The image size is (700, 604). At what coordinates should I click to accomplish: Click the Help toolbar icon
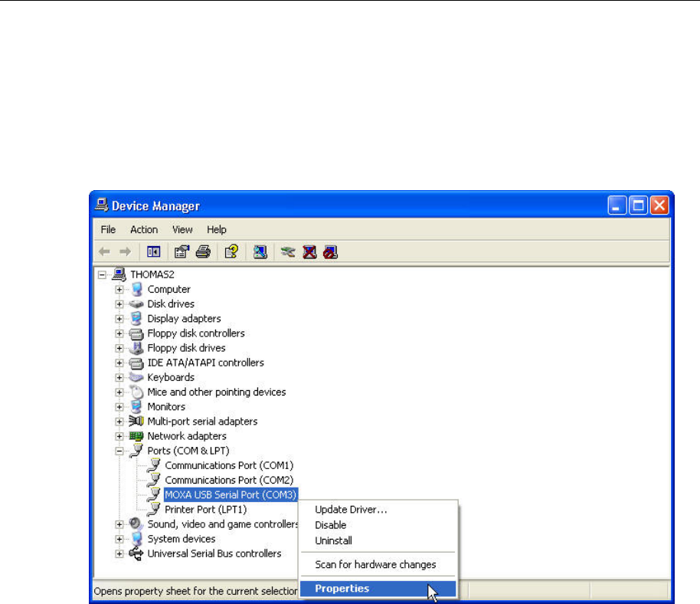[231, 252]
